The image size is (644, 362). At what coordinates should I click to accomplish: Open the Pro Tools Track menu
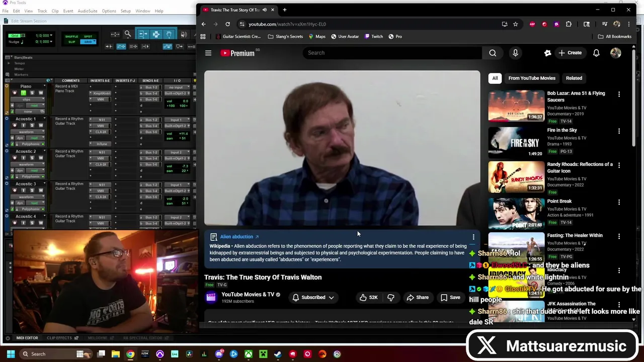click(42, 11)
